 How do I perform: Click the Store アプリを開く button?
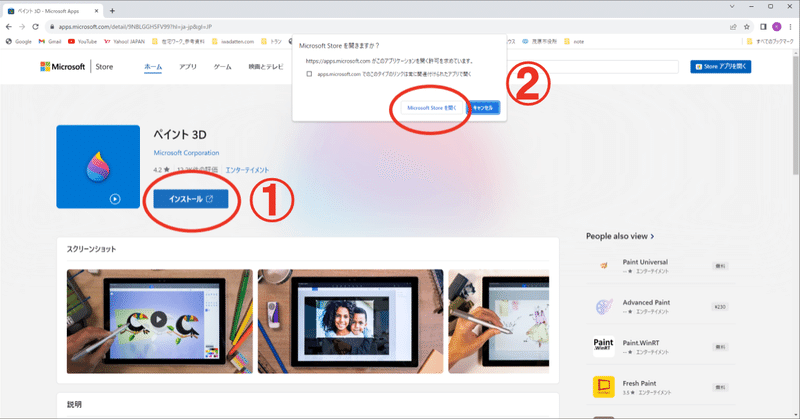720,66
